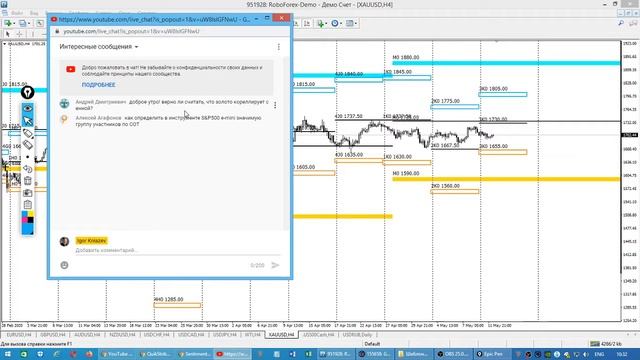Switch to WTI,H4 chart tab

click(x=252, y=335)
